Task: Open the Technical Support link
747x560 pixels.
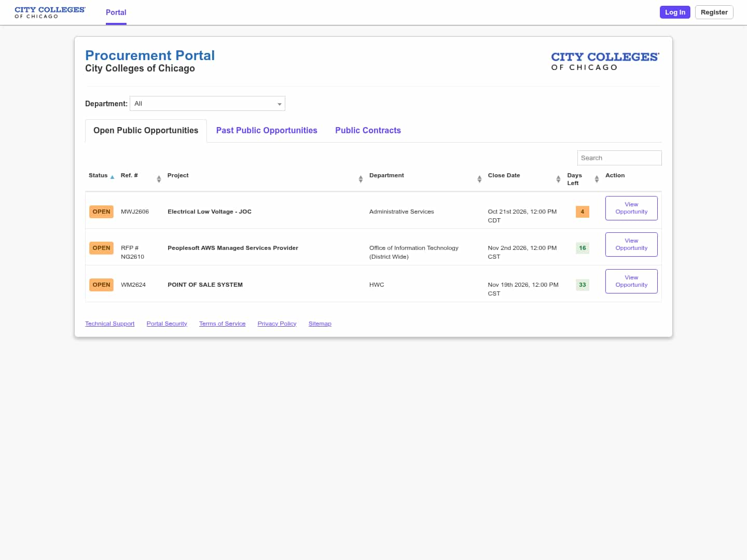Action: [x=110, y=324]
